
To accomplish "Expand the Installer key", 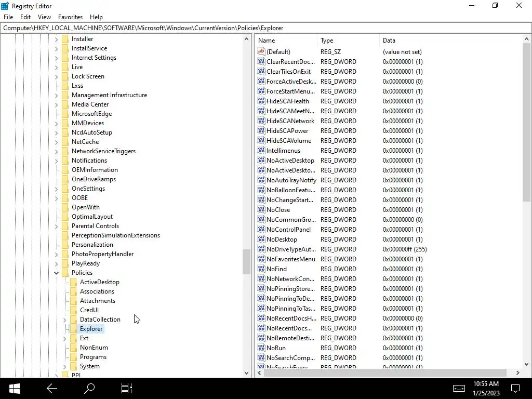I will coord(56,39).
